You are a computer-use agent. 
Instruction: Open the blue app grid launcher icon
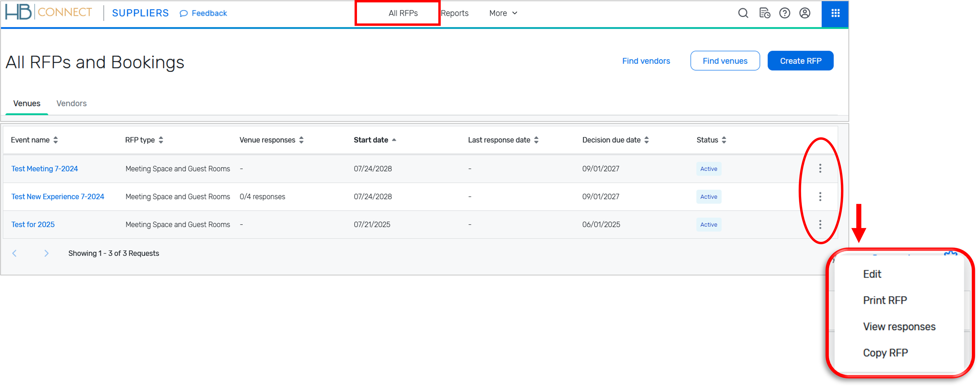click(835, 13)
